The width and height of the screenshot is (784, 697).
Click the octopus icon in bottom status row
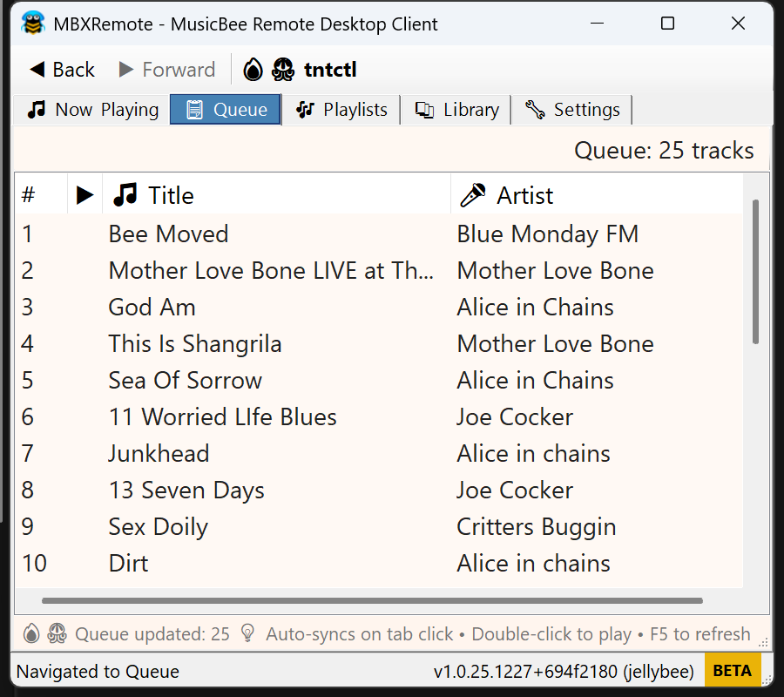click(x=57, y=633)
